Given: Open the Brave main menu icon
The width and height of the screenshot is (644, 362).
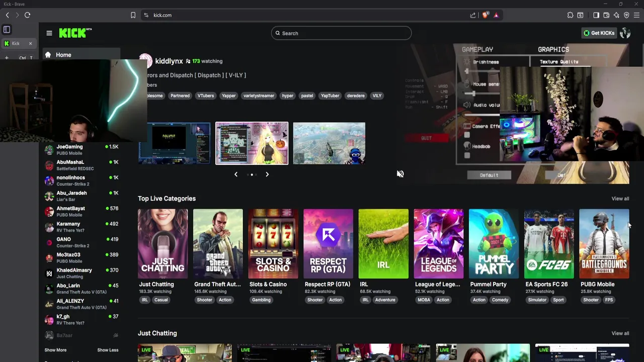Looking at the screenshot, I should [636, 15].
